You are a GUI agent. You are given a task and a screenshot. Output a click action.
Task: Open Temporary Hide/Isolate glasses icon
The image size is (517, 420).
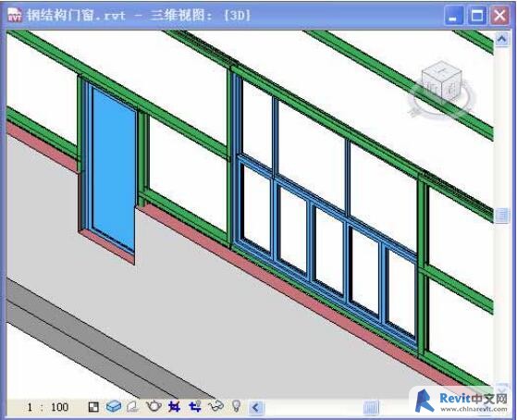[x=216, y=406]
